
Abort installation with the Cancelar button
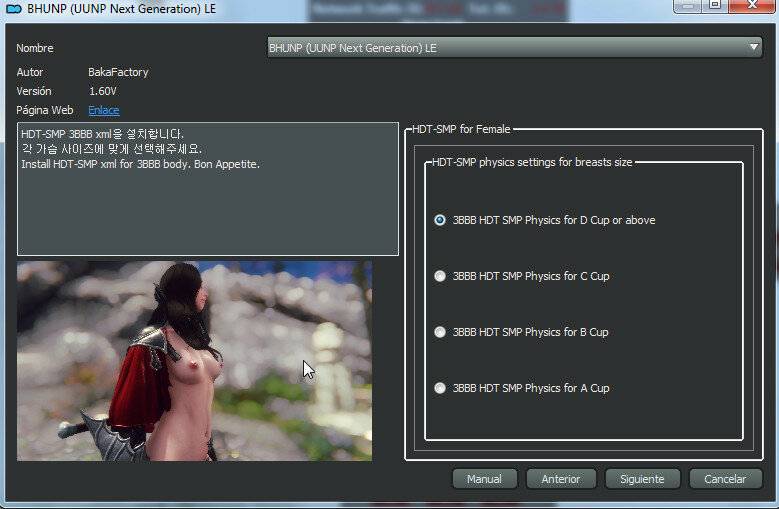(x=725, y=479)
